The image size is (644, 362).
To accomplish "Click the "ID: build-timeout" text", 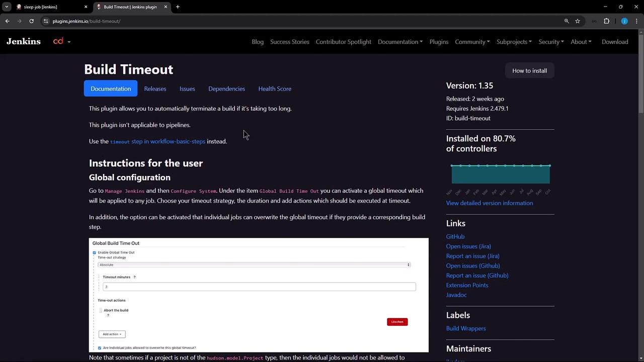I will (x=468, y=118).
